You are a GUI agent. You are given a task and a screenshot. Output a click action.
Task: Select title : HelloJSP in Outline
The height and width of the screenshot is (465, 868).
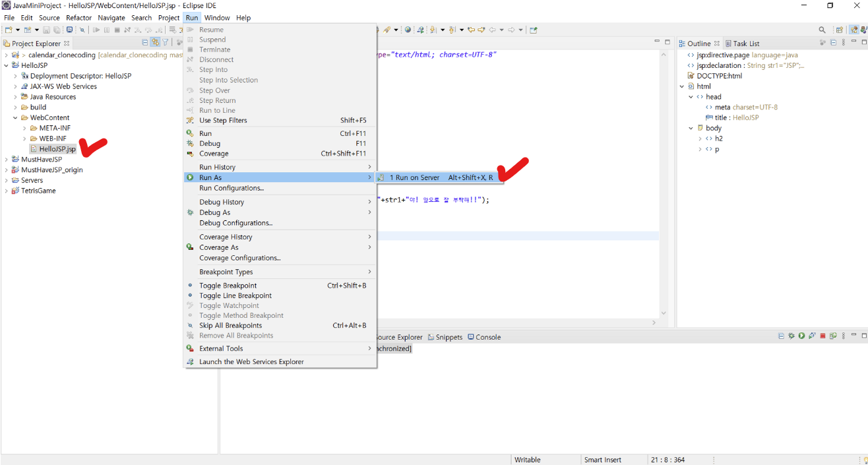737,117
